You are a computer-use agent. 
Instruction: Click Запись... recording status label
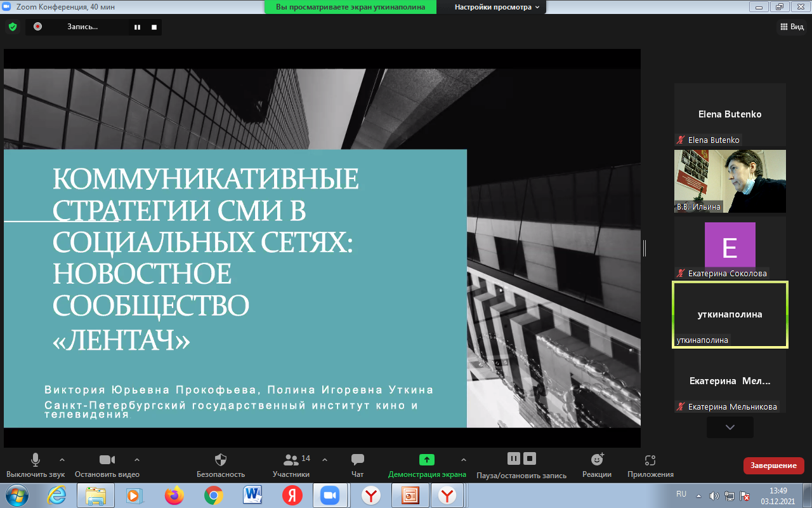tap(82, 27)
